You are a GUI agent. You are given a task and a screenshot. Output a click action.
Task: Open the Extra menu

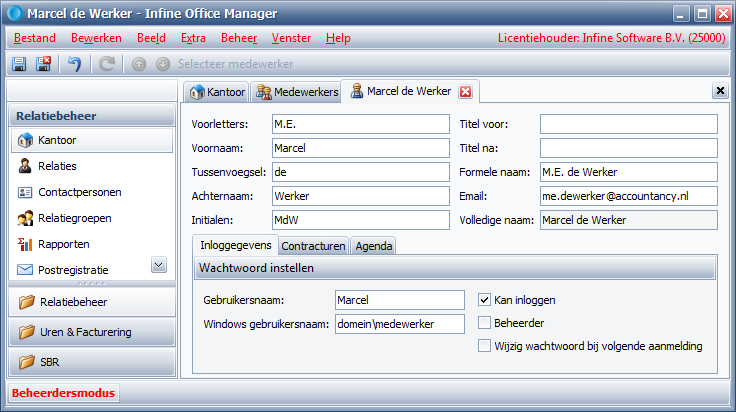193,38
